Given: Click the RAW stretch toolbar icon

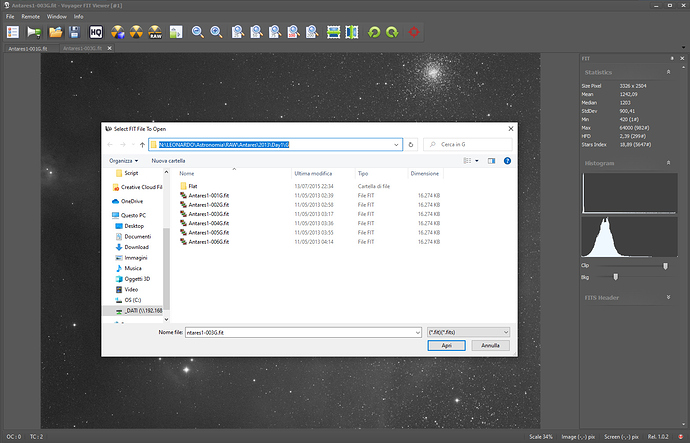Looking at the screenshot, I should (x=155, y=32).
